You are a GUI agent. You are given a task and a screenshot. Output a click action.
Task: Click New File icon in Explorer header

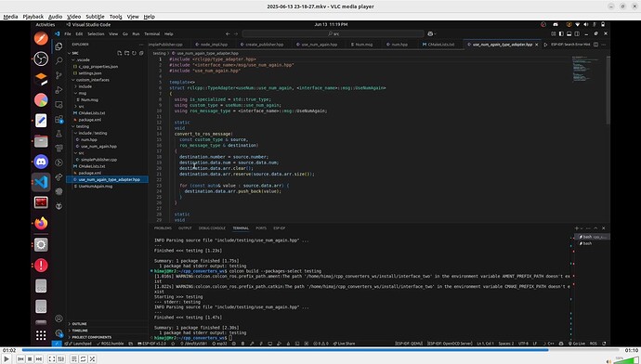tap(119, 53)
